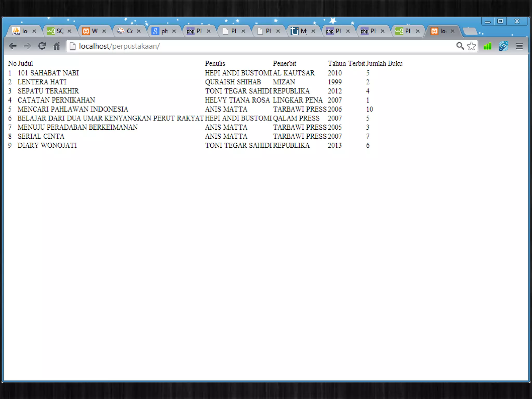Go to the browser Home page icon
Screen dimensions: 532x399
[56, 46]
